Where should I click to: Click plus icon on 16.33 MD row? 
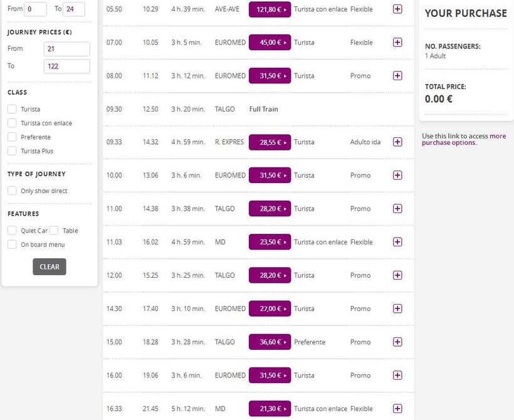397,409
